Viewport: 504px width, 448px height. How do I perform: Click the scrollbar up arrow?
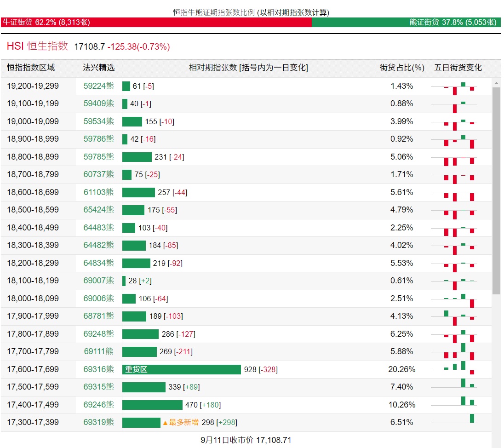pos(496,83)
